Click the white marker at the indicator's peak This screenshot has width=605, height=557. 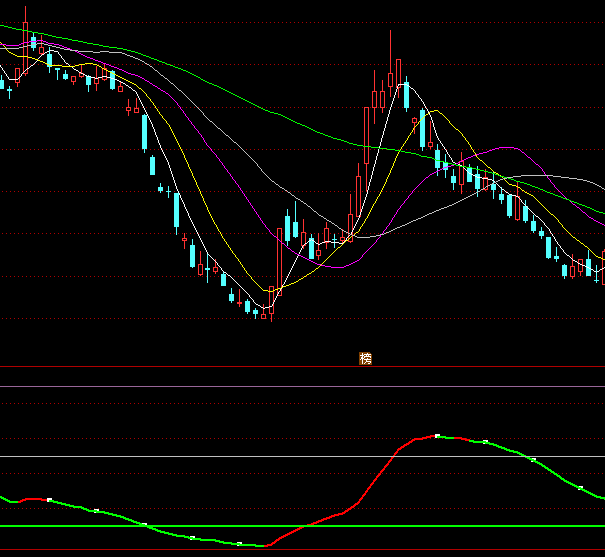(x=437, y=436)
